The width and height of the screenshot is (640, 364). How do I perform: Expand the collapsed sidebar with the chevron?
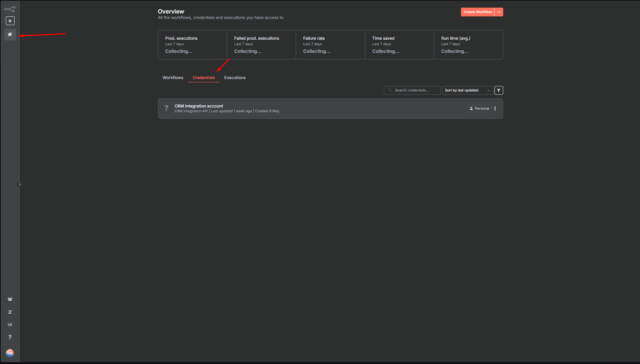[x=20, y=184]
